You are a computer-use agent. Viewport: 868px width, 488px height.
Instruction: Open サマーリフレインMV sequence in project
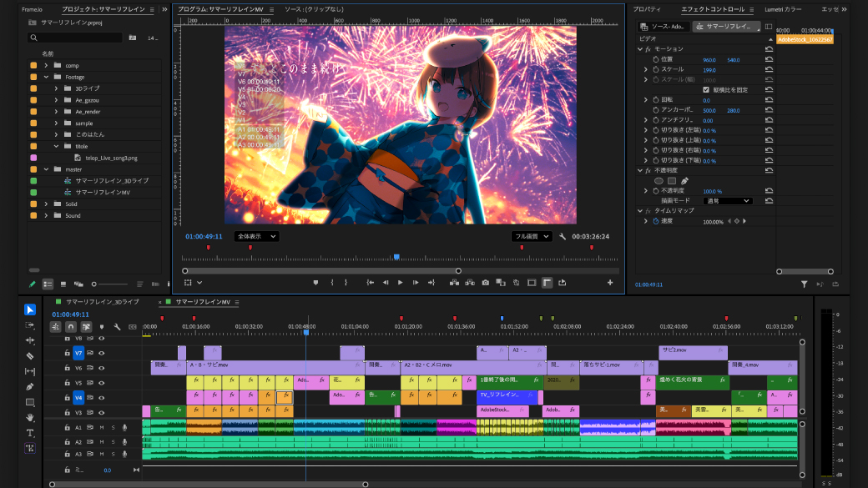pos(103,193)
